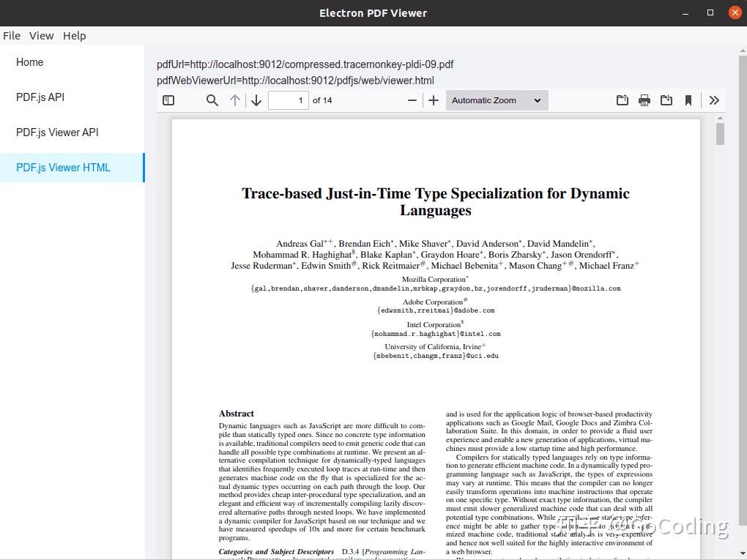Select the PDF.js Viewer API sidebar entry

(57, 132)
